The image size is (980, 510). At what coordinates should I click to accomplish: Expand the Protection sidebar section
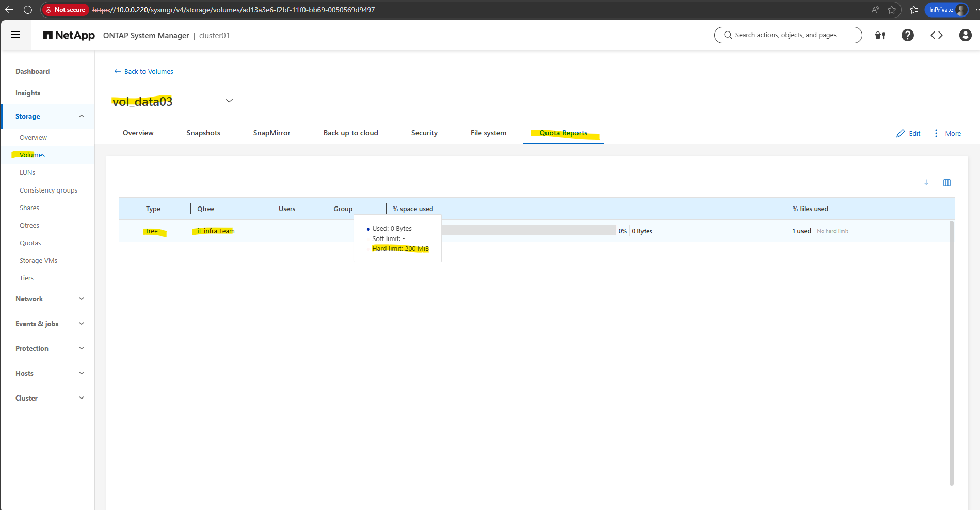click(81, 348)
